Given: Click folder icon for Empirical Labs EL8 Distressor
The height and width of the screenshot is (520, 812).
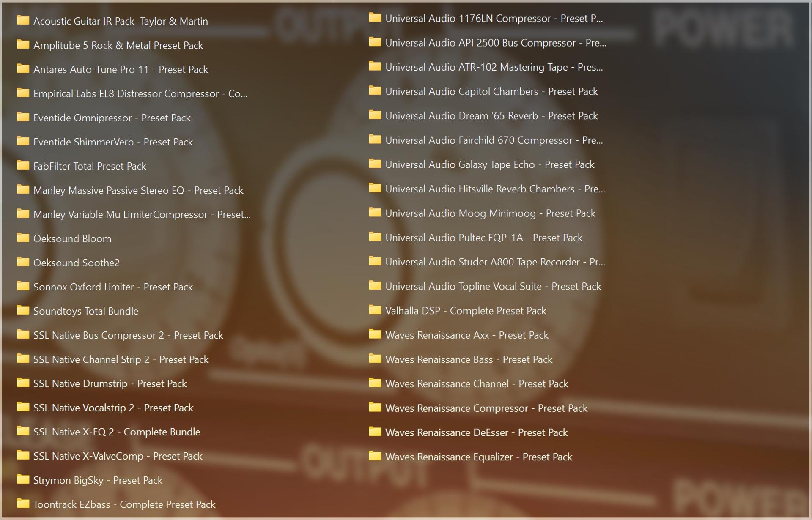Looking at the screenshot, I should (23, 93).
